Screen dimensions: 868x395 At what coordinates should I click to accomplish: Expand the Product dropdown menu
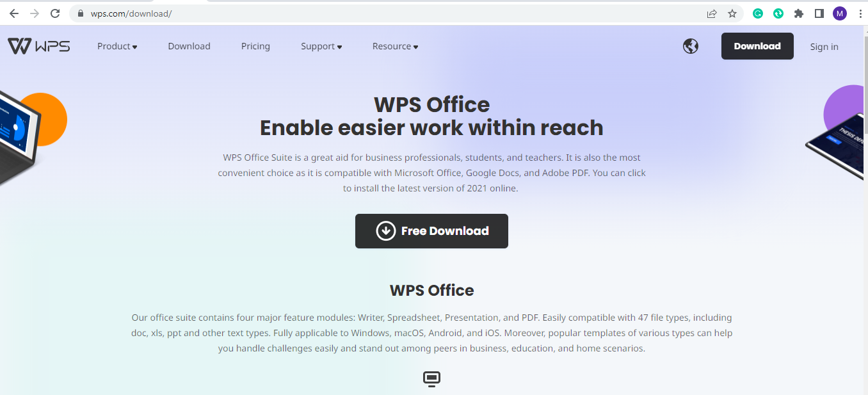117,46
